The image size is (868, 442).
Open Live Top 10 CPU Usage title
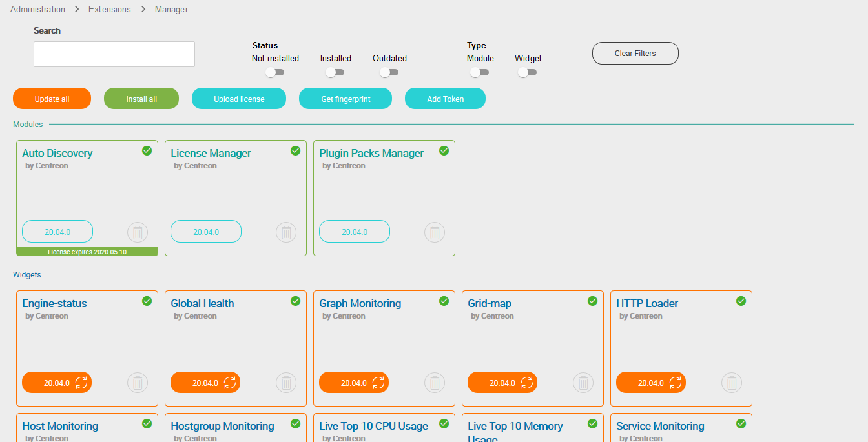tap(373, 426)
